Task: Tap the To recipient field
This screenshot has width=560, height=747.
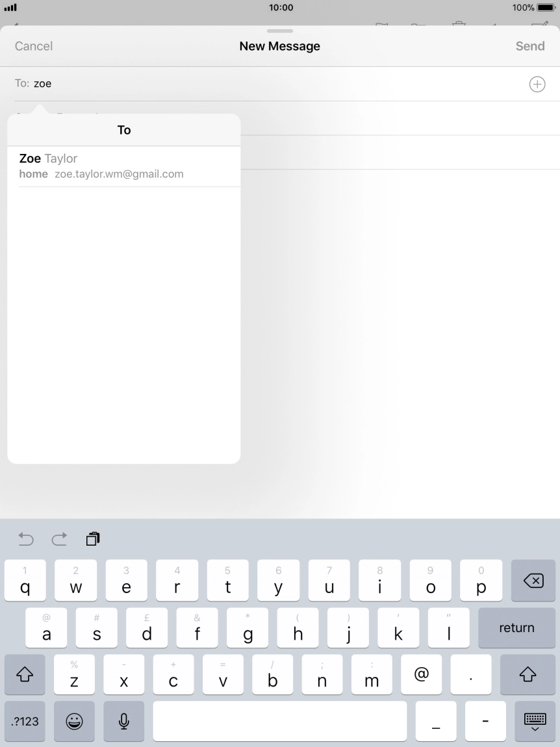Action: 273,84
